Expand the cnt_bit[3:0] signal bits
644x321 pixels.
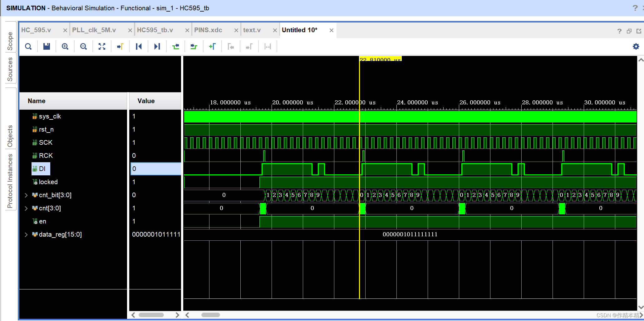[26, 195]
